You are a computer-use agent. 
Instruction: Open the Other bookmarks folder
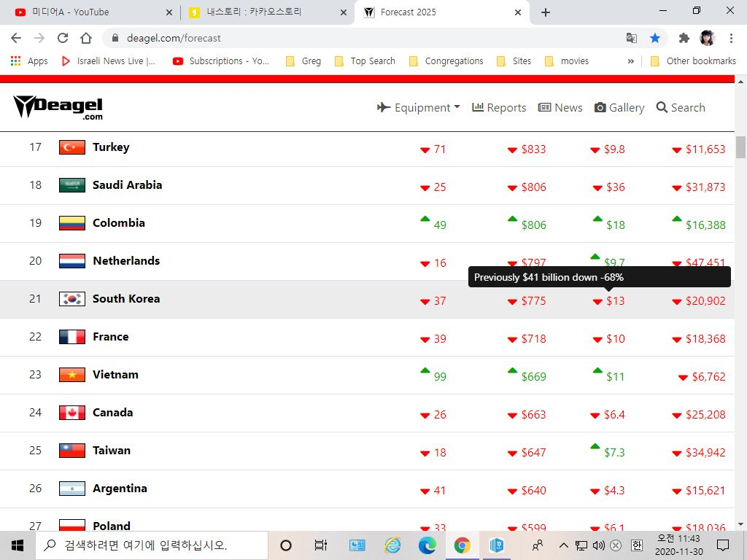click(x=693, y=61)
